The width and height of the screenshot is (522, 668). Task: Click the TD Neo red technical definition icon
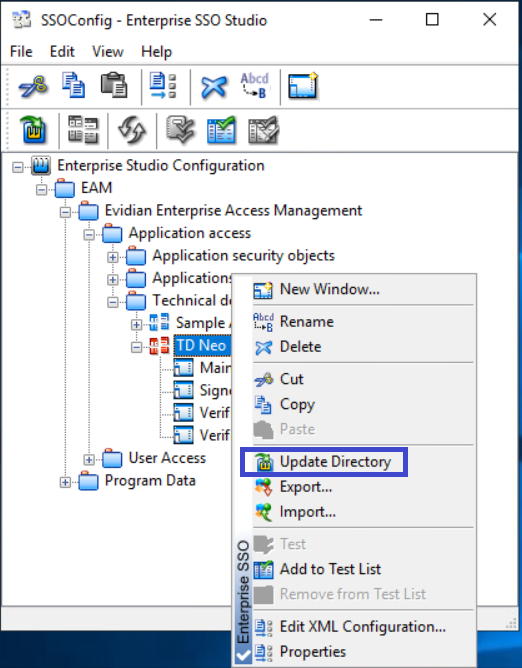click(x=159, y=346)
